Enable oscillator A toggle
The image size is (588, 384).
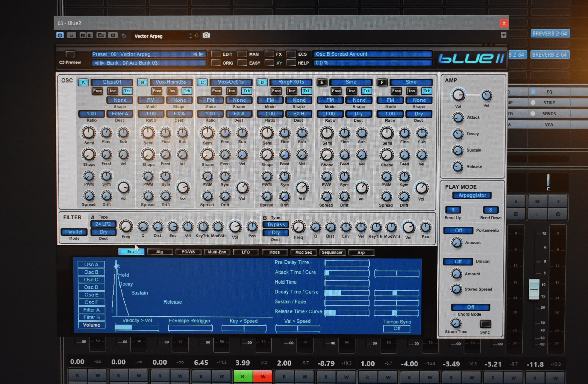click(x=83, y=83)
